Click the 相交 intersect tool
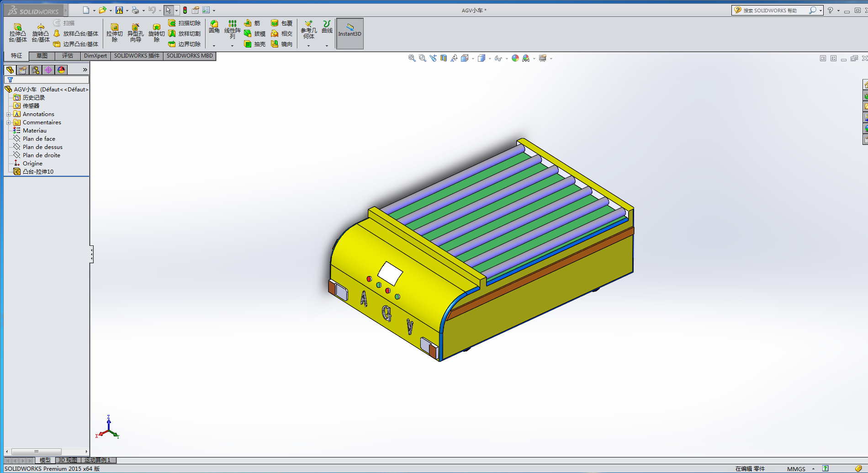868x473 pixels. coord(281,33)
